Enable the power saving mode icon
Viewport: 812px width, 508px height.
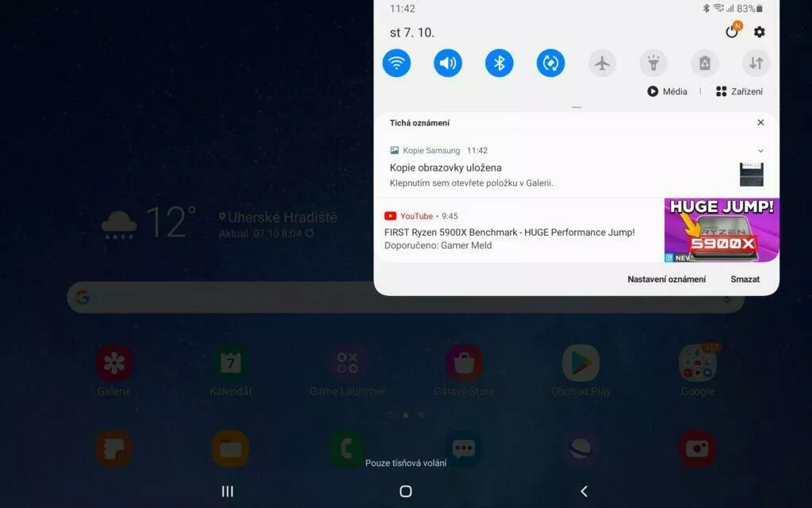705,63
